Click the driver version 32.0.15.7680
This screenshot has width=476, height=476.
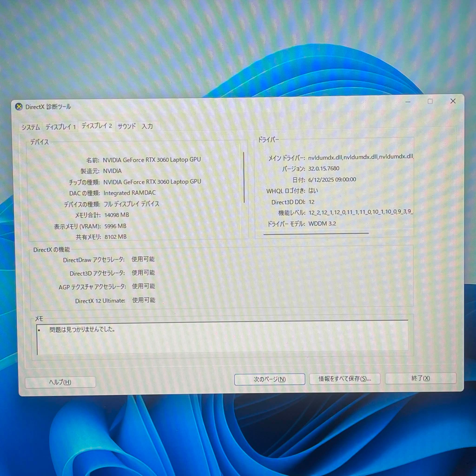coord(324,169)
